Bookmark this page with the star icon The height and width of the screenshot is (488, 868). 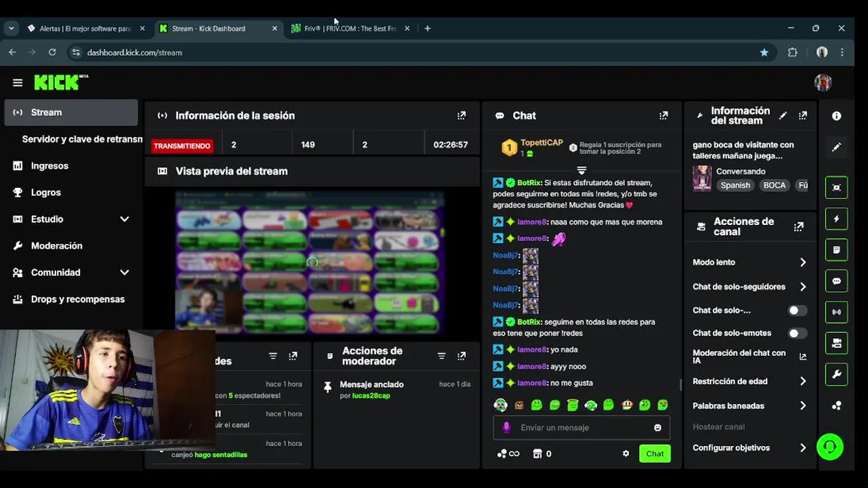[764, 52]
